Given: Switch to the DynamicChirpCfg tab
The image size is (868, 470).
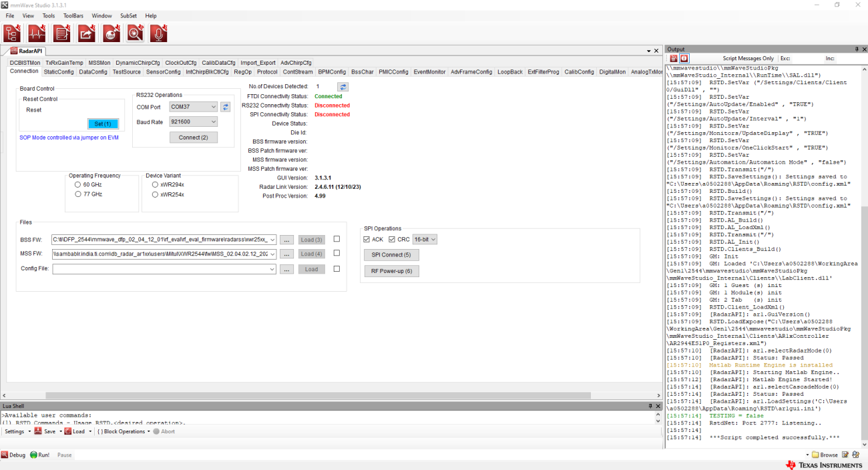Looking at the screenshot, I should point(138,63).
